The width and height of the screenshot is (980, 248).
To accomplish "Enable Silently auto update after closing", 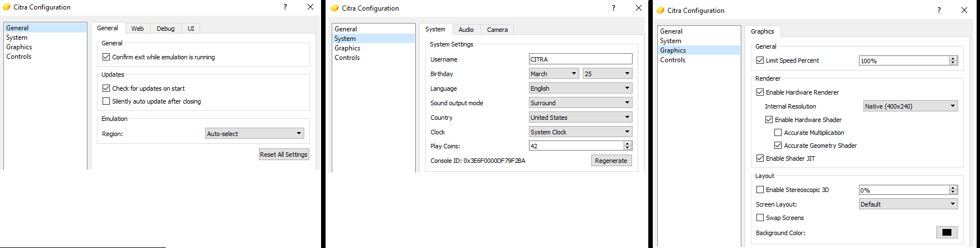I will pos(106,101).
